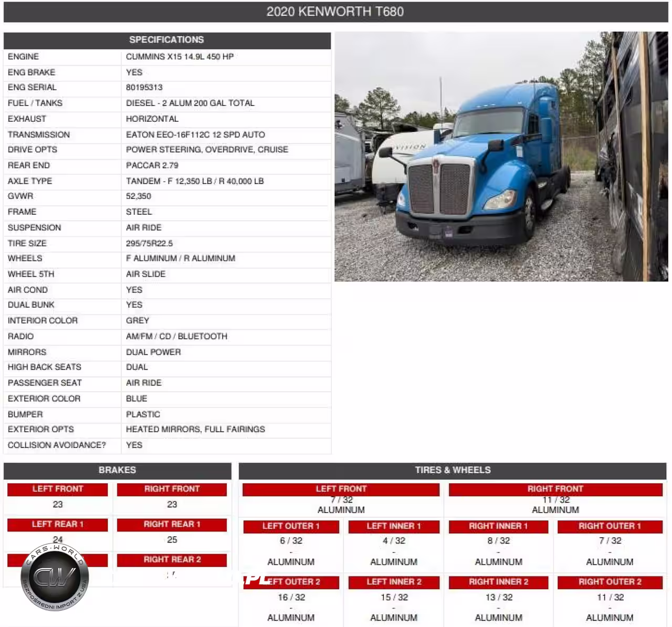The width and height of the screenshot is (672, 627).
Task: Open the blue Kenworth truck photo
Action: [x=501, y=156]
